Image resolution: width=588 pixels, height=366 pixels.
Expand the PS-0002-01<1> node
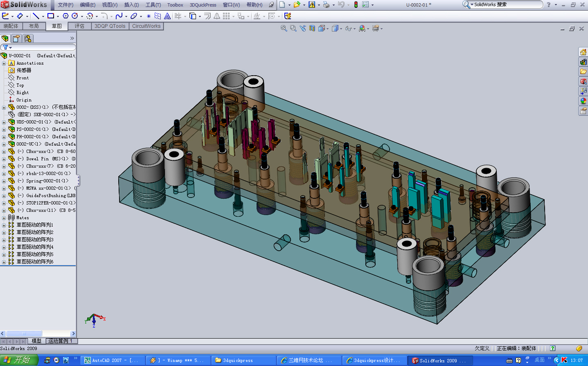(x=4, y=130)
